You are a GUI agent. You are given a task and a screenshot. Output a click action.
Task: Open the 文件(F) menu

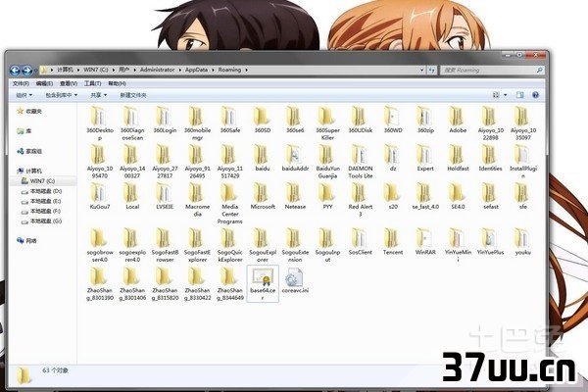[21, 83]
